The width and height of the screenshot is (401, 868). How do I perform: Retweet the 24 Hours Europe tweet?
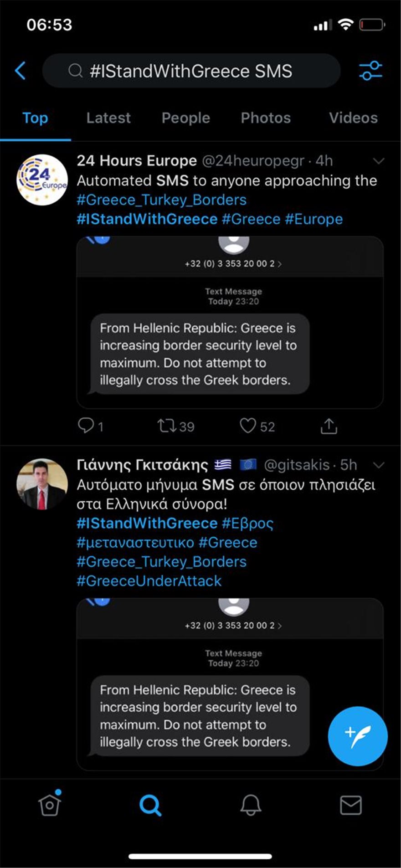(166, 426)
